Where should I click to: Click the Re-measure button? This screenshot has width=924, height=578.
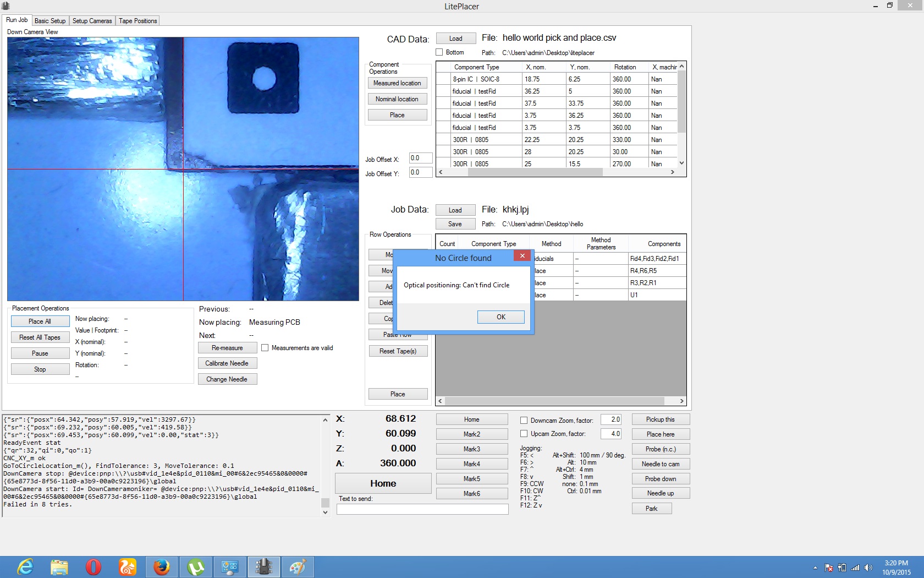coord(227,348)
